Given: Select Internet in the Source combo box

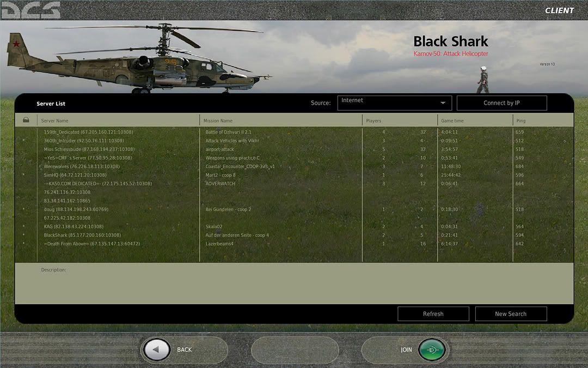Looking at the screenshot, I should tap(388, 103).
